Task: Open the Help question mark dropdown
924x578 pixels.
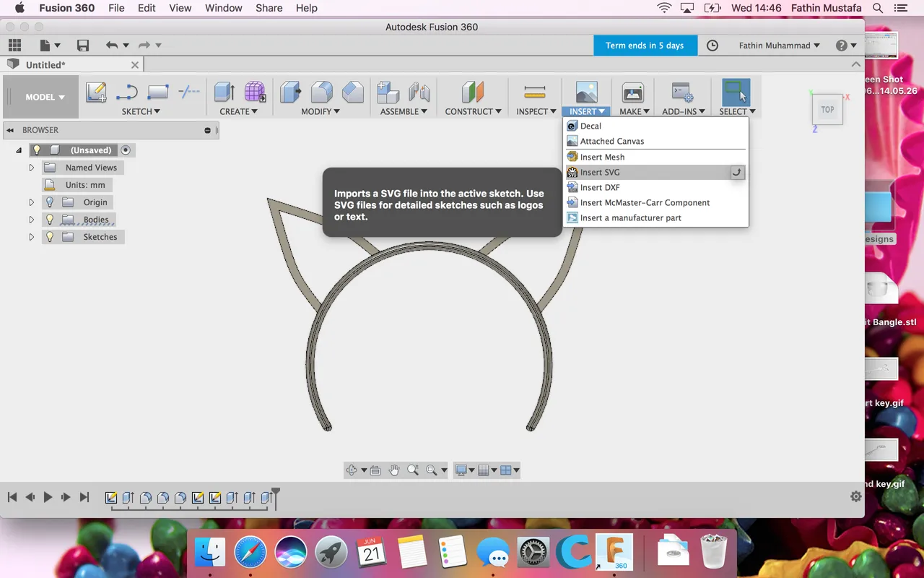Action: pos(845,46)
